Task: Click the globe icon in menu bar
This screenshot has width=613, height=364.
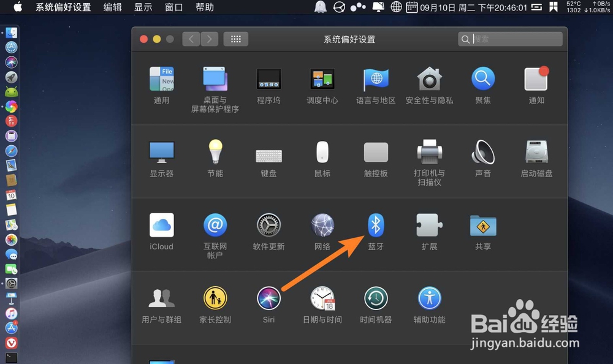Action: [396, 7]
